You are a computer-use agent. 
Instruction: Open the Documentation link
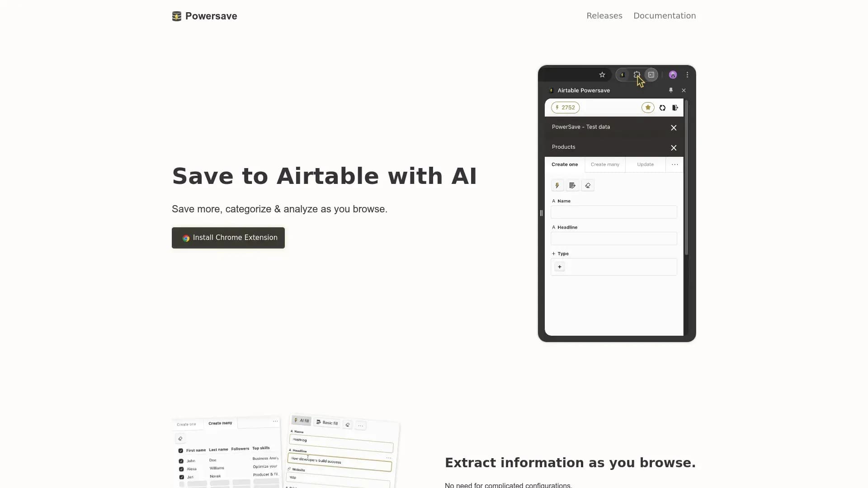pyautogui.click(x=665, y=16)
